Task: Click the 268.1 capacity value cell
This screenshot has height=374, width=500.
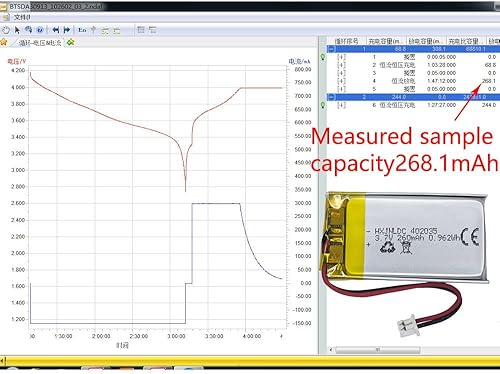Action: pos(489,81)
